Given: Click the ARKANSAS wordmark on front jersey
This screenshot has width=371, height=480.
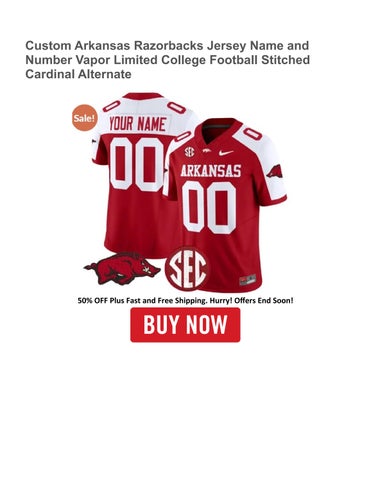Looking at the screenshot, I should coord(211,171).
